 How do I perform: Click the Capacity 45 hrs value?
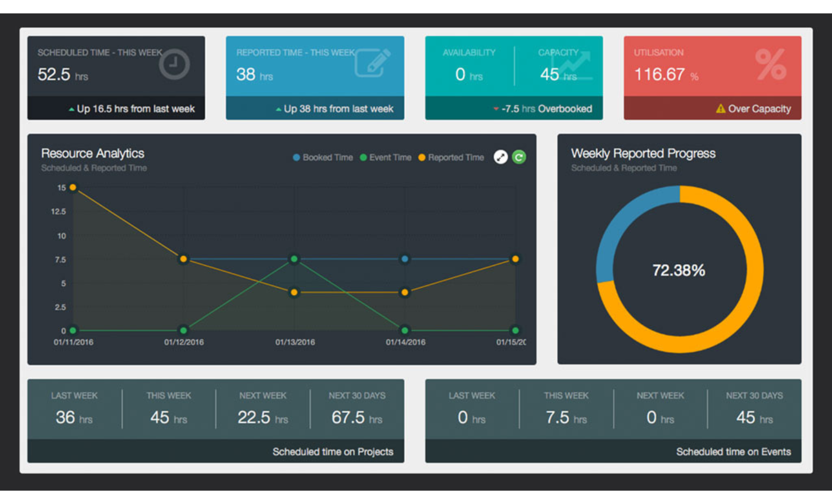558,74
